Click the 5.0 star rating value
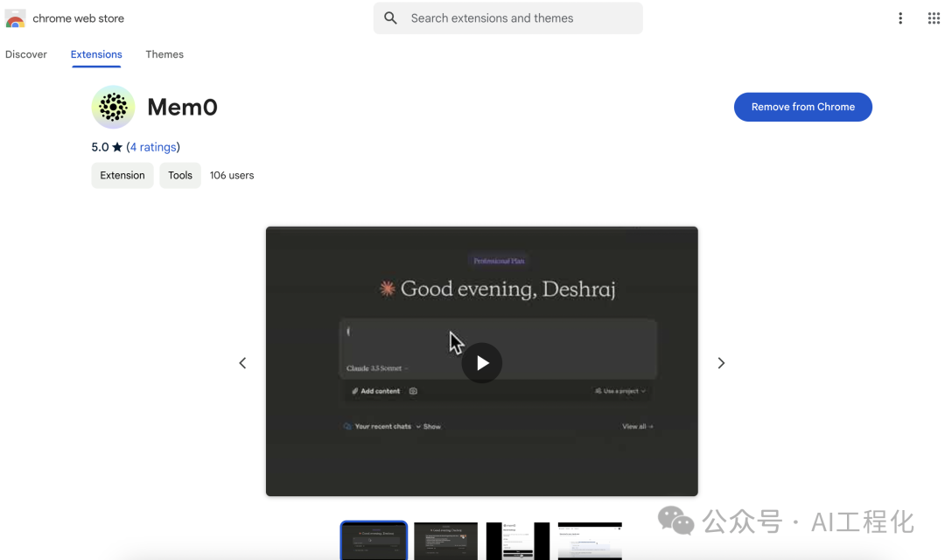945x560 pixels. (100, 147)
